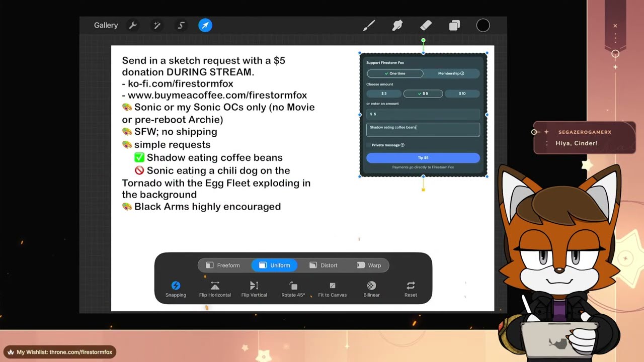Click the www.buymeacoffee.com/firestormfox text

click(217, 95)
